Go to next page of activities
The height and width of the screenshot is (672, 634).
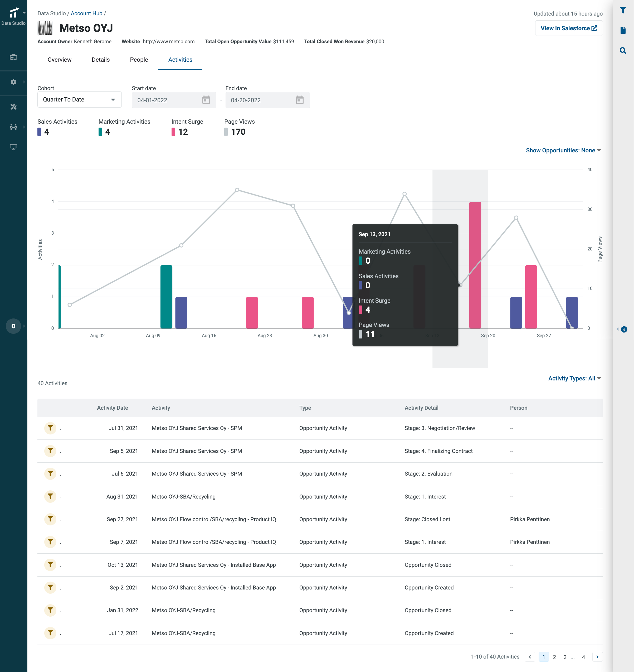pyautogui.click(x=597, y=657)
